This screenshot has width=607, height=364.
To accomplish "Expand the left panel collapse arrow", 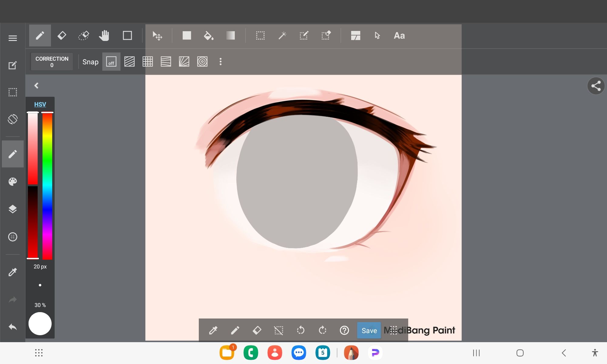I will coord(37,85).
